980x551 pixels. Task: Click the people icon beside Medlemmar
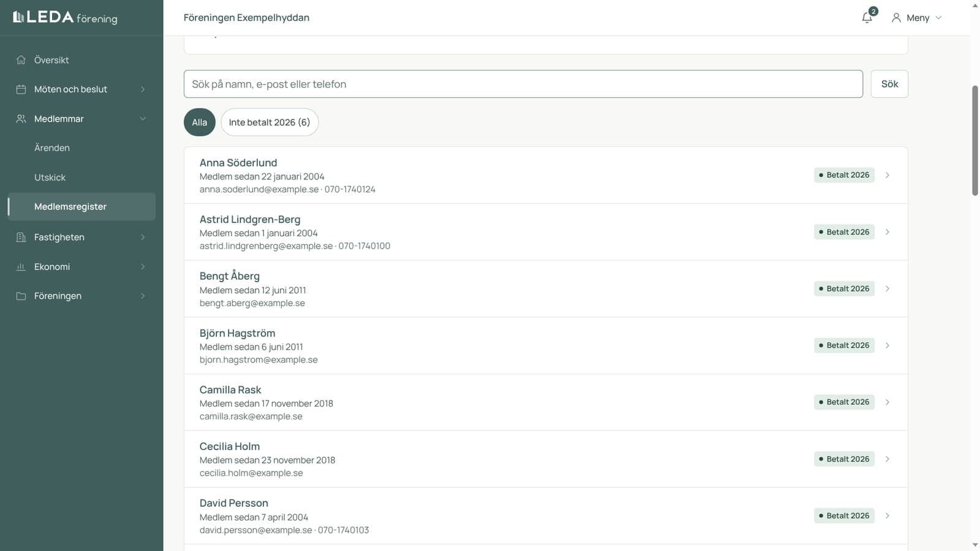(x=21, y=119)
